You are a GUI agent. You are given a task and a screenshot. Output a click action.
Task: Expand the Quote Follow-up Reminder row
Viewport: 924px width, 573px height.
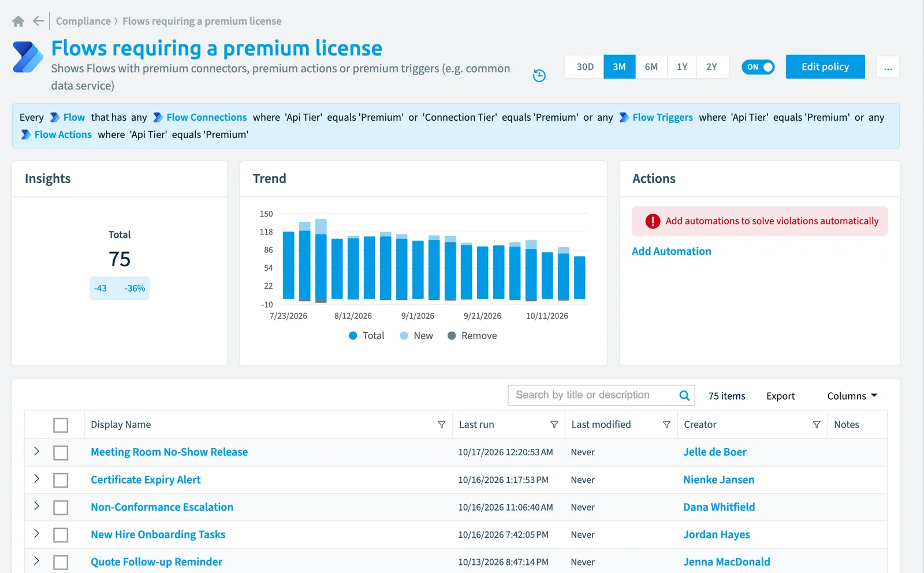(x=36, y=561)
